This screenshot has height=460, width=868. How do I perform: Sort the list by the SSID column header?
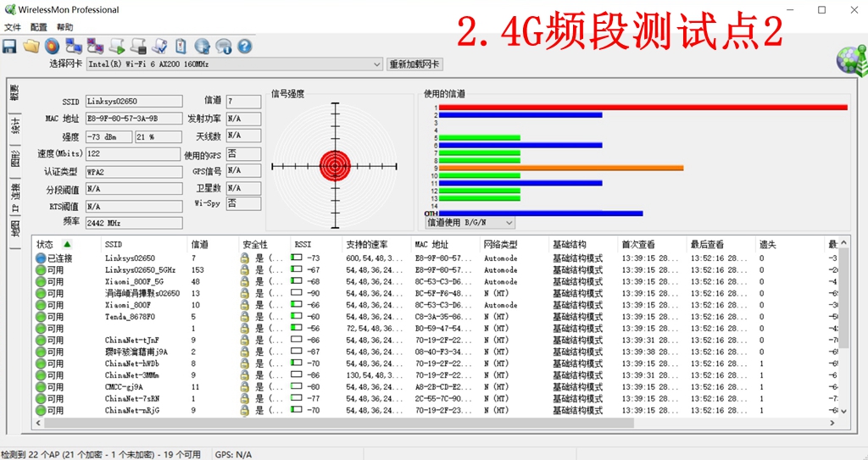[114, 244]
